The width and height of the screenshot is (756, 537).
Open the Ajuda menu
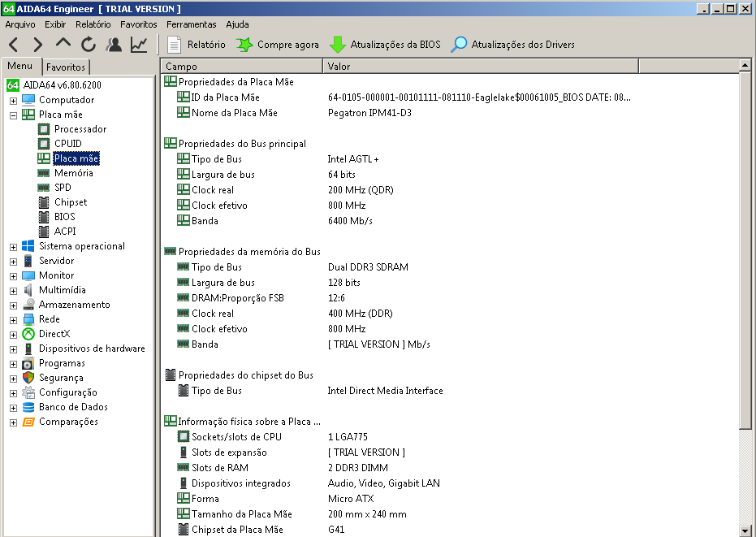(238, 24)
